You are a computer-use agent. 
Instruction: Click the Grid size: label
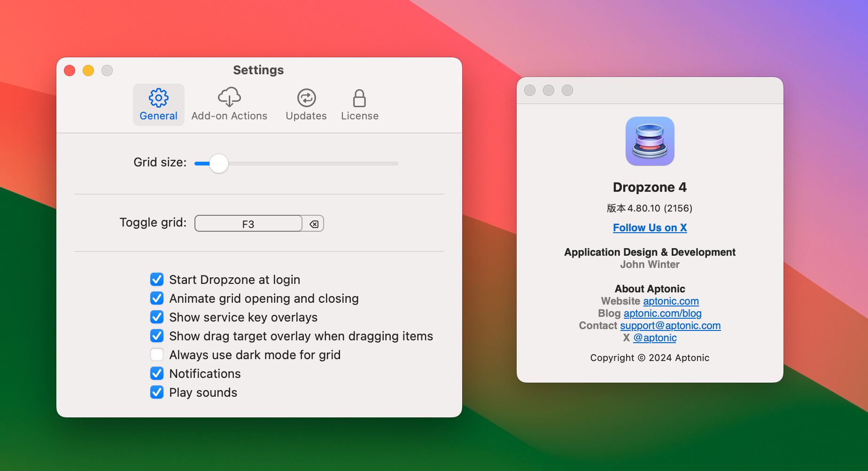pyautogui.click(x=160, y=162)
